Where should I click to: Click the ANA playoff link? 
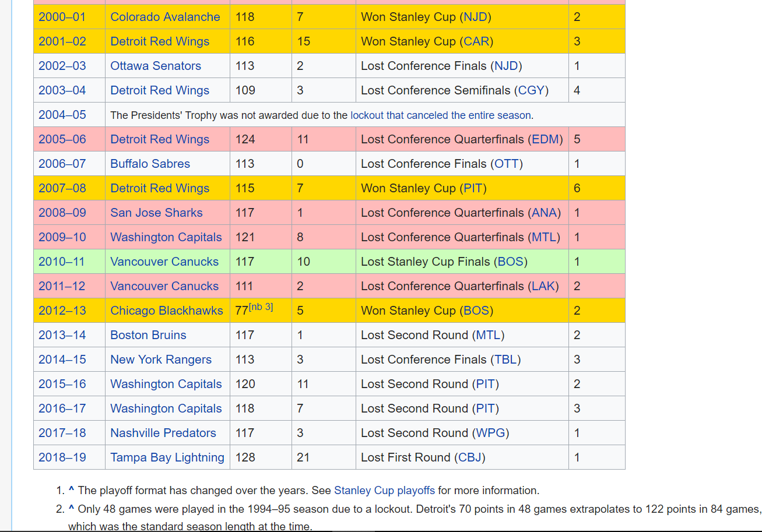tap(544, 213)
